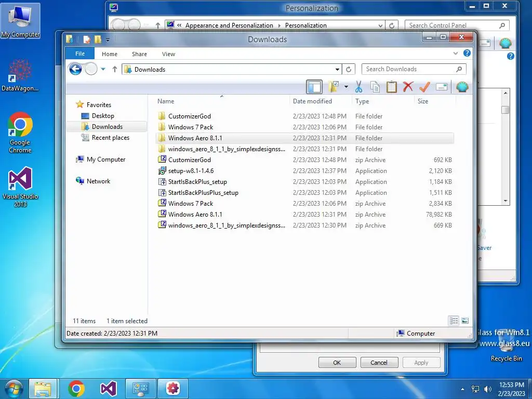Image resolution: width=532 pixels, height=399 pixels.
Task: Open Google Chrome from the taskbar
Action: coord(76,389)
